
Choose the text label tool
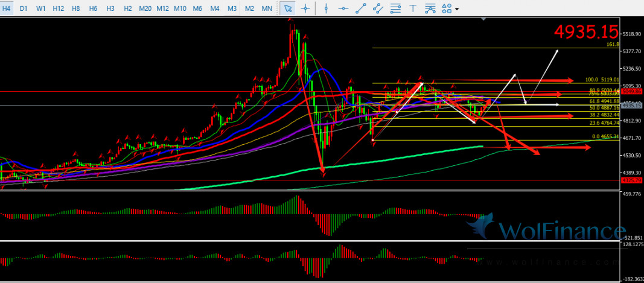[x=413, y=8]
